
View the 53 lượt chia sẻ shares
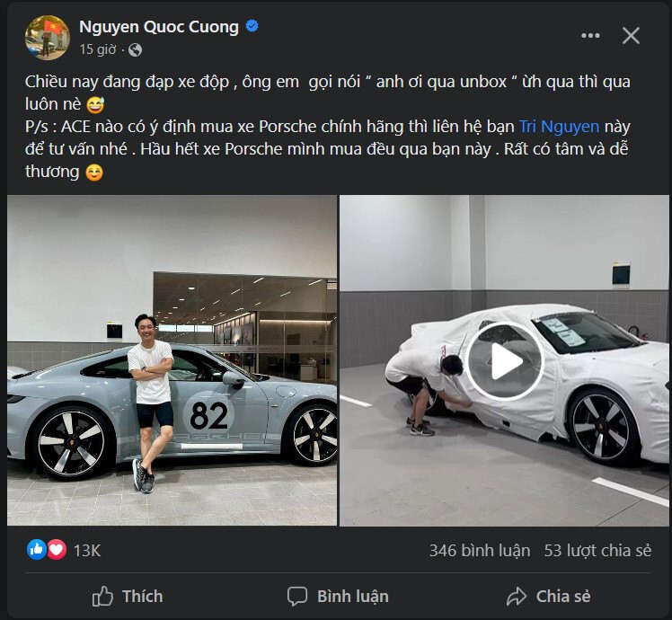(x=597, y=550)
